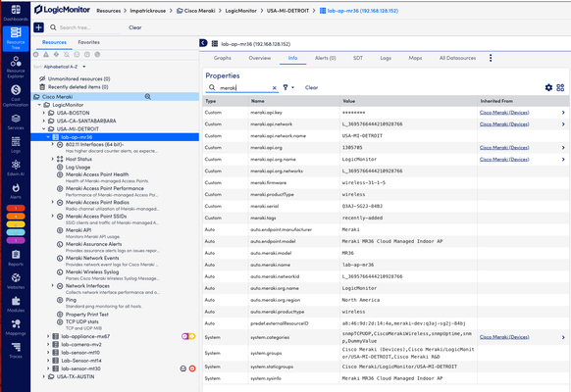Toggle the first tree filter icon
Viewport: 571px width, 392px height.
coord(35,55)
